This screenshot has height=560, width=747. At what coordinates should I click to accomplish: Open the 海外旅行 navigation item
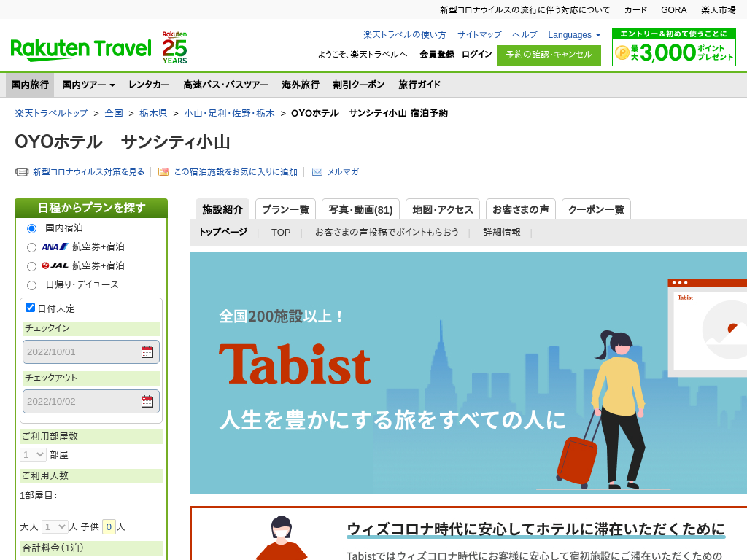click(x=300, y=85)
